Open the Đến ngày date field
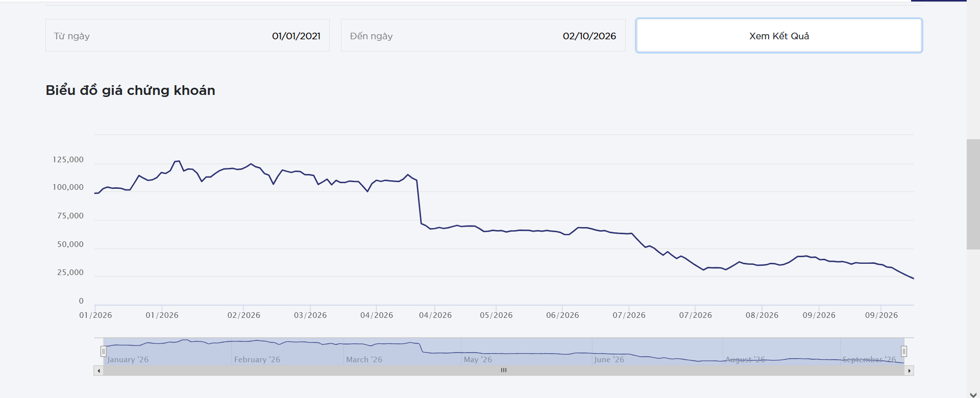The image size is (980, 398). (483, 36)
